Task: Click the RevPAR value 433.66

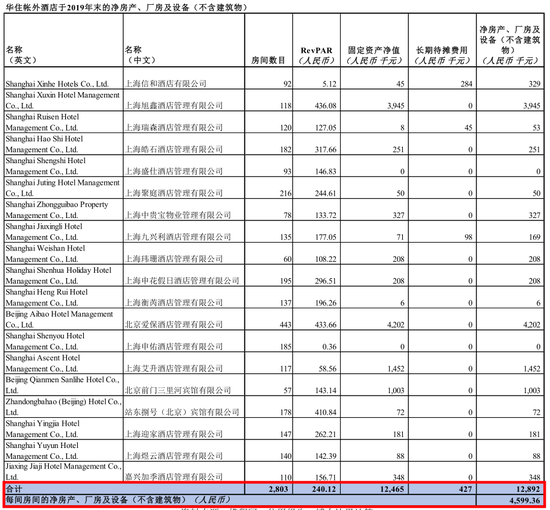Action: click(326, 325)
